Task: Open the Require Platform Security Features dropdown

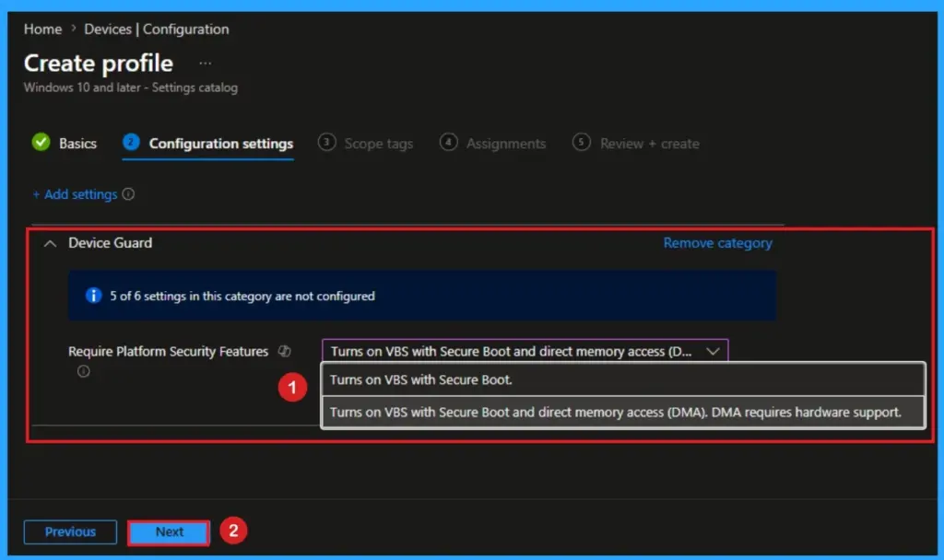Action: tap(525, 351)
